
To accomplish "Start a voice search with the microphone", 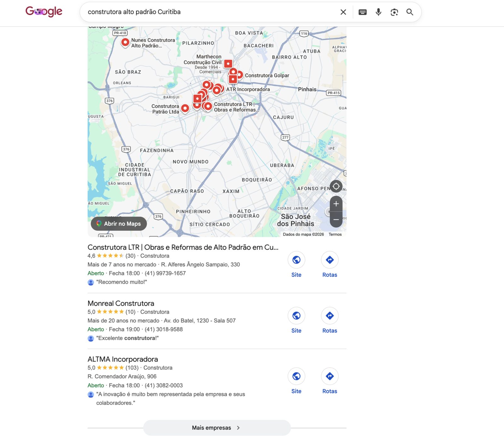I will pos(378,12).
